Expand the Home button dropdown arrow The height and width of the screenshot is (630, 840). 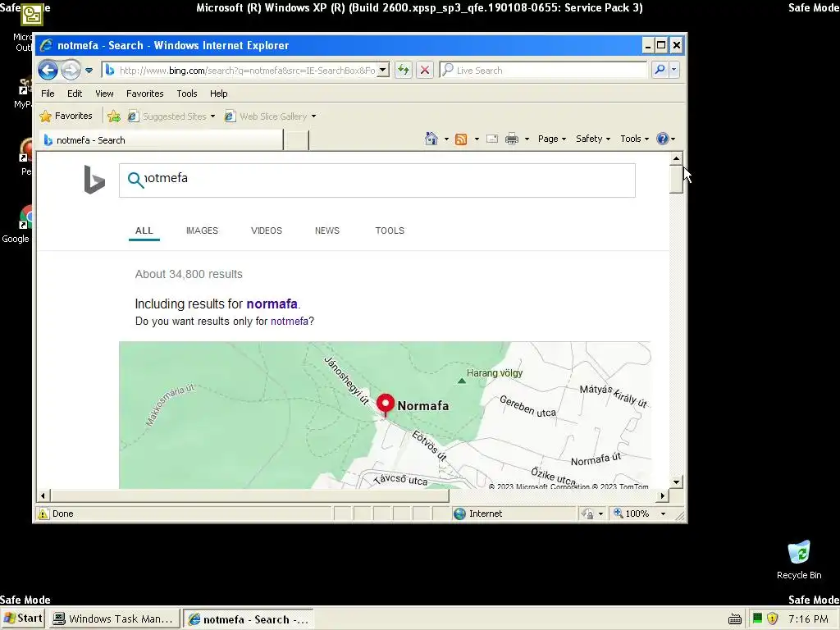click(446, 139)
